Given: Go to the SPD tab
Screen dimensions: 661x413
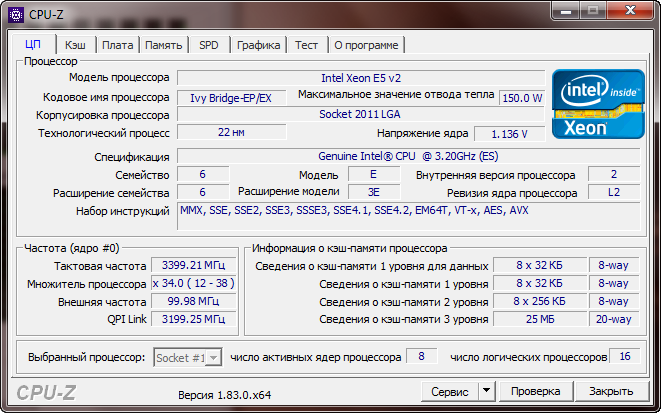Looking at the screenshot, I should tap(209, 45).
